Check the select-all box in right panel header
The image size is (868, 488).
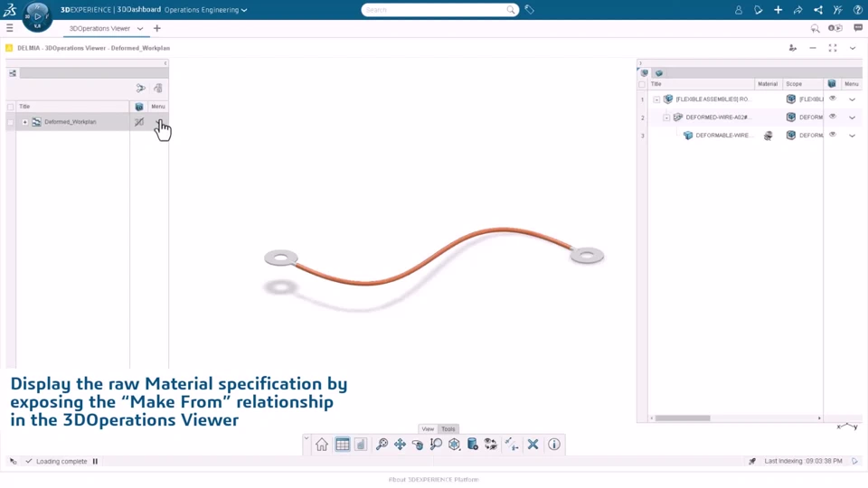coord(642,84)
